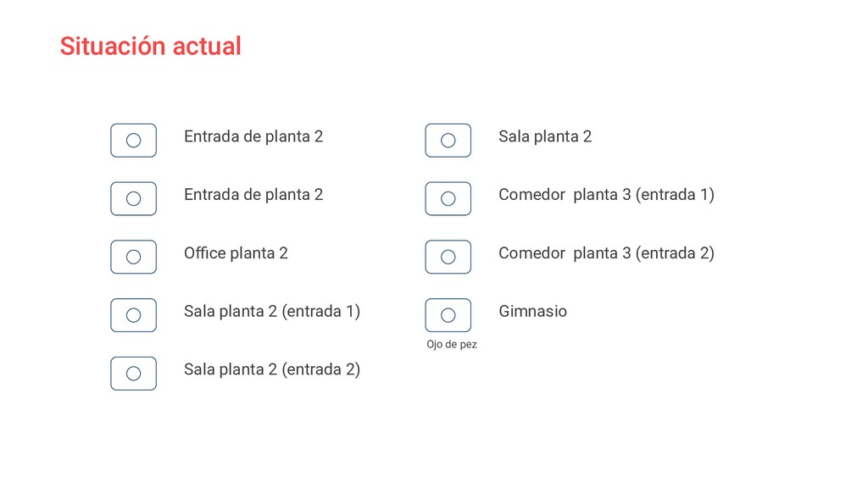868x488 pixels.
Task: Click the camera icon beside Office planta 2
Action: click(x=133, y=257)
